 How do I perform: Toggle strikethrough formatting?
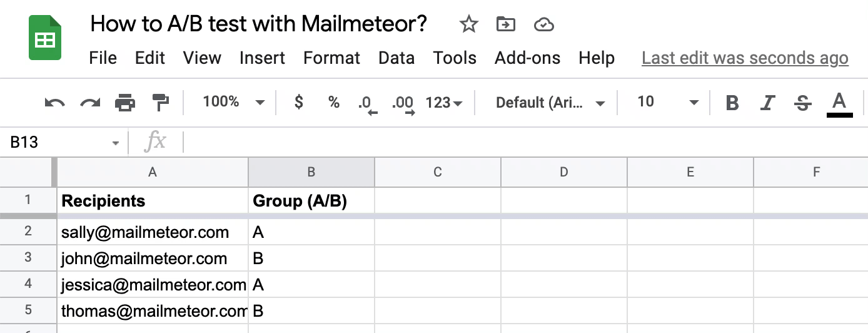pyautogui.click(x=802, y=103)
